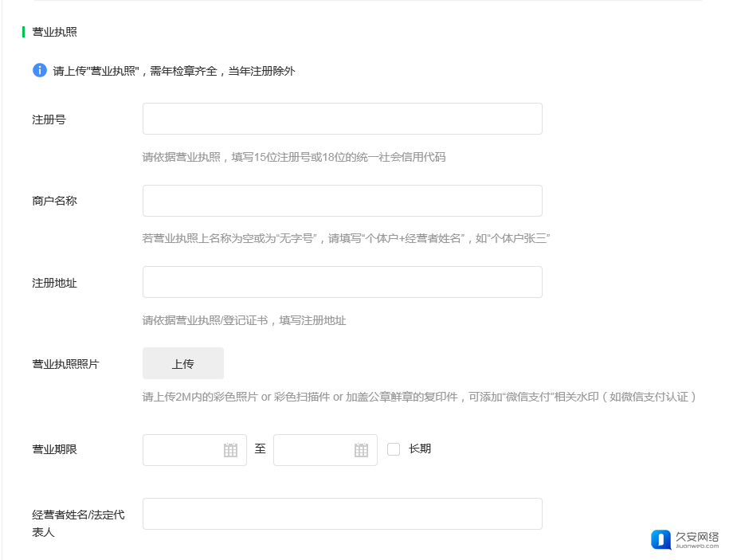Screen dimensions: 733x560
Task: Click the 商户名称 field label
Action: click(x=54, y=202)
